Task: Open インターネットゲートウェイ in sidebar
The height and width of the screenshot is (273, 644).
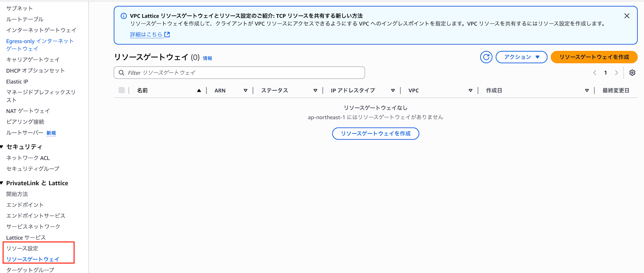Action: tap(41, 30)
